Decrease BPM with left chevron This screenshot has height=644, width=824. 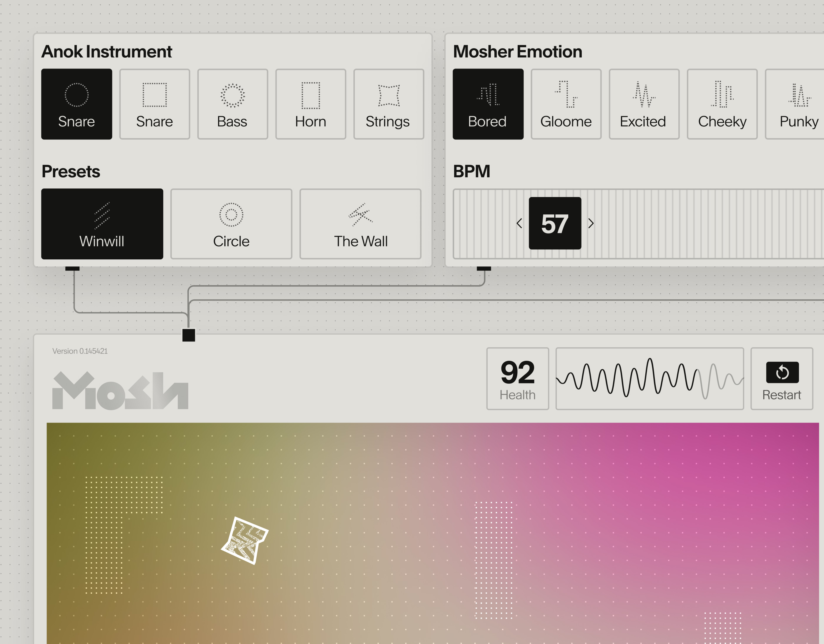click(x=519, y=223)
